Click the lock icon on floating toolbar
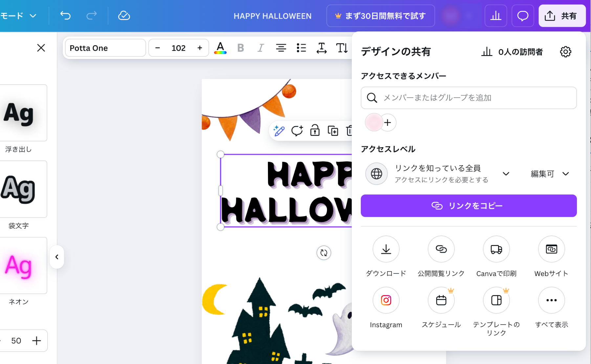Image resolution: width=591 pixels, height=364 pixels. (x=315, y=131)
